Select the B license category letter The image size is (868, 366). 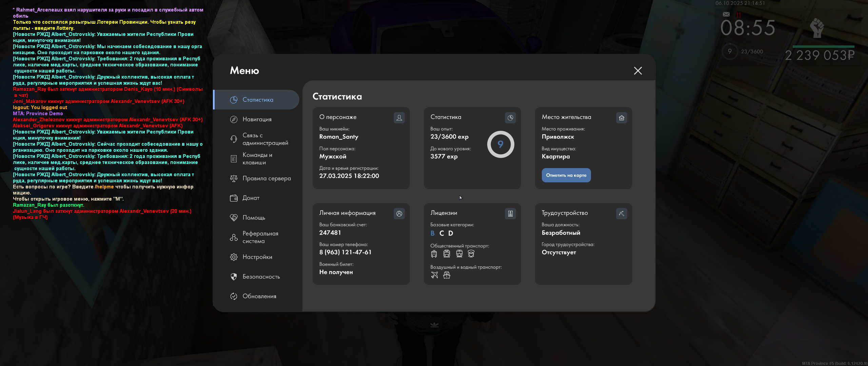432,233
